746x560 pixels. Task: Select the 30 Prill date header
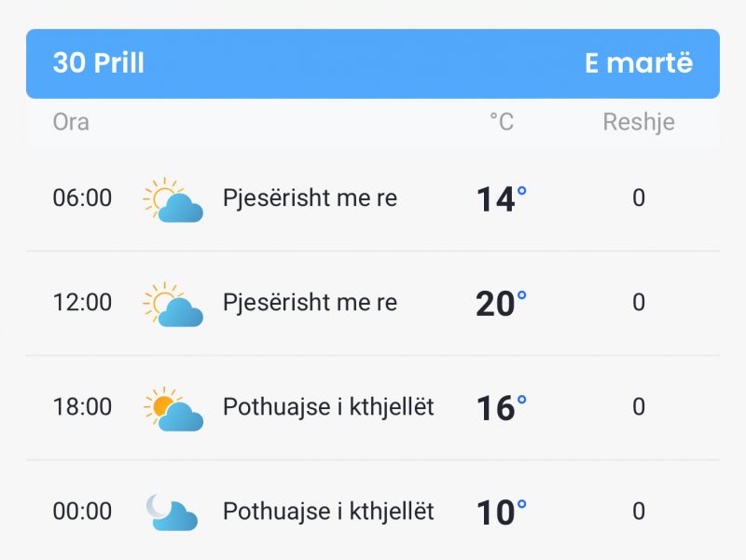99,62
